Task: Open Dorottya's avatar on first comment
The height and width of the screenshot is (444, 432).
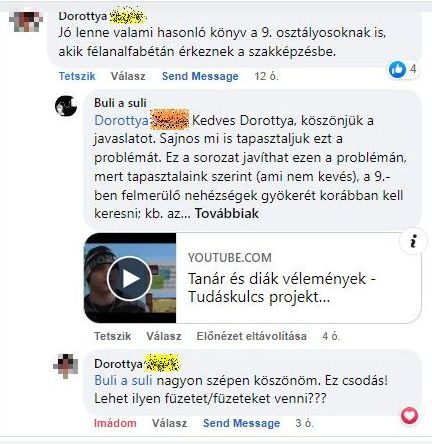Action: click(x=26, y=21)
